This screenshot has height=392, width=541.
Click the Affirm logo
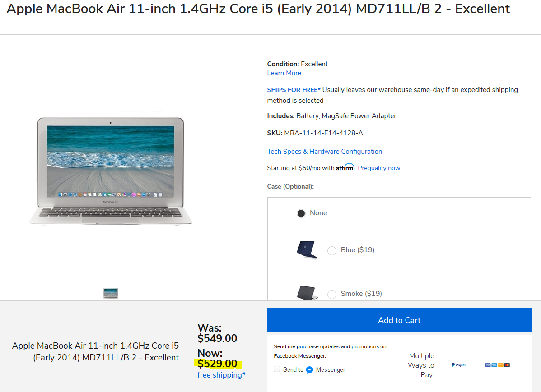point(345,167)
